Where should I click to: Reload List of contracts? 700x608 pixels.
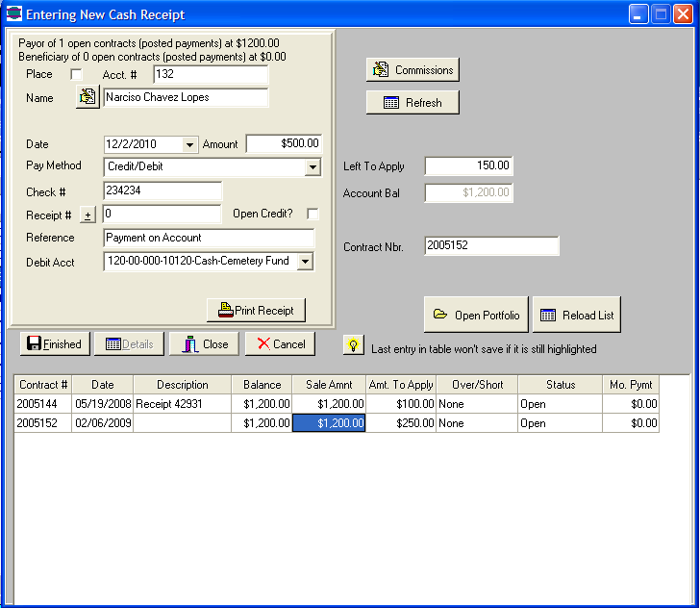[576, 315]
